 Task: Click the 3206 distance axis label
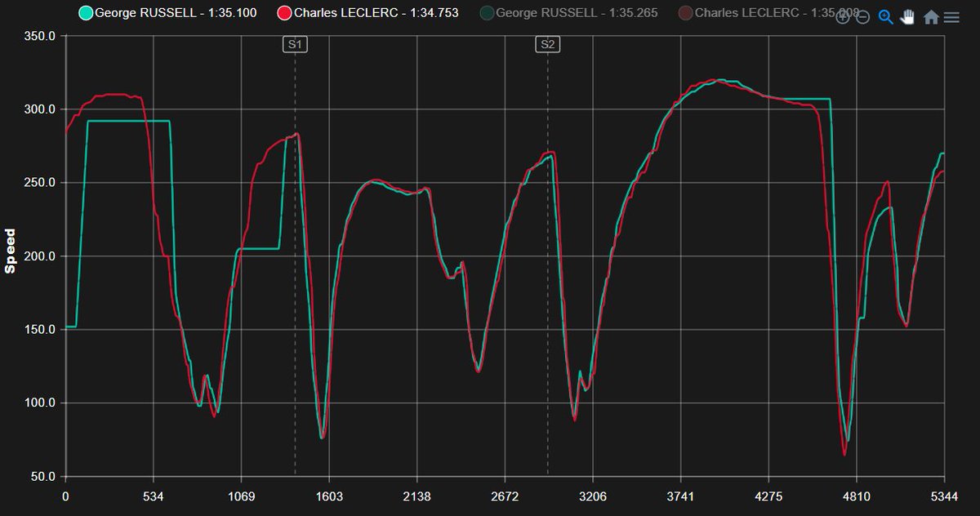(x=593, y=496)
